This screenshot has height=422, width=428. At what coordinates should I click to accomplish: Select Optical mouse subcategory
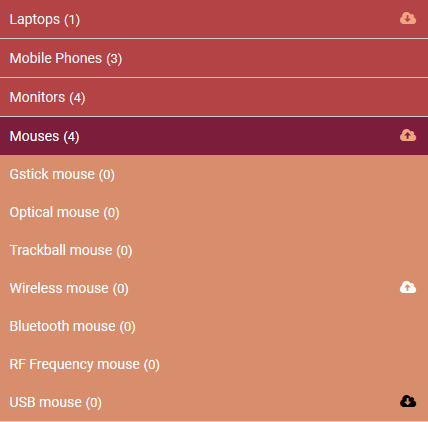[x=214, y=212]
